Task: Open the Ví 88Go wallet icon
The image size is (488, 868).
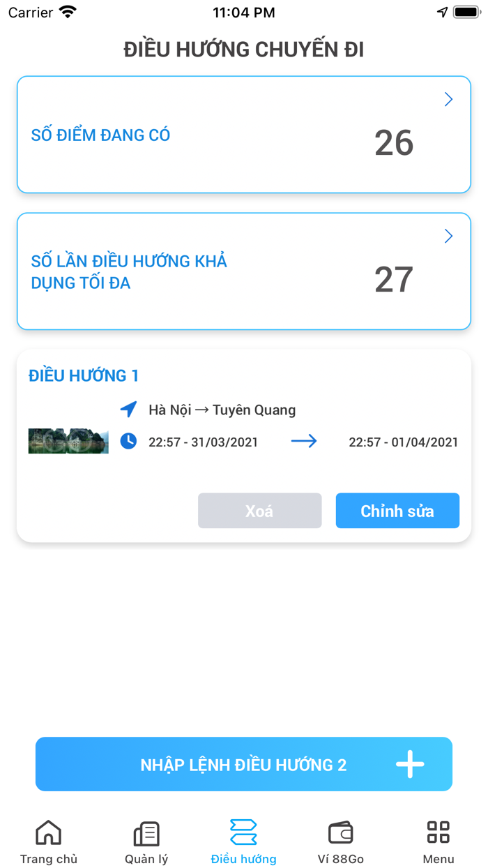Action: tap(340, 831)
